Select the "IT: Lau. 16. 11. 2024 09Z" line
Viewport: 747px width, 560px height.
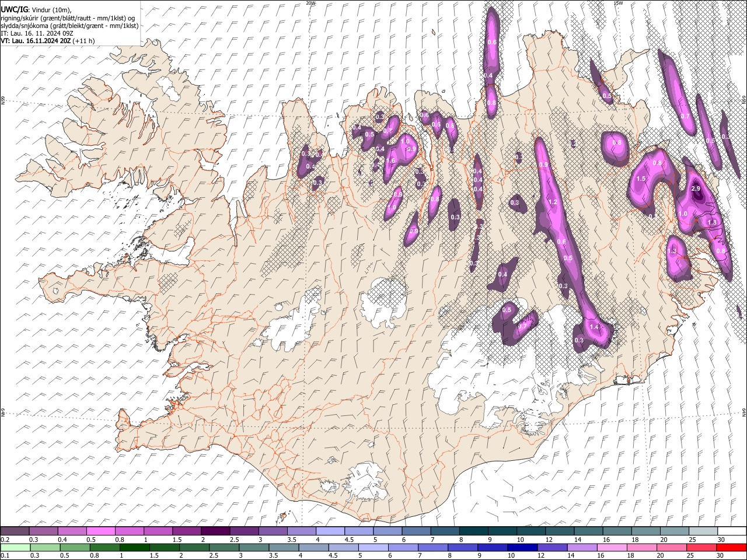click(37, 33)
